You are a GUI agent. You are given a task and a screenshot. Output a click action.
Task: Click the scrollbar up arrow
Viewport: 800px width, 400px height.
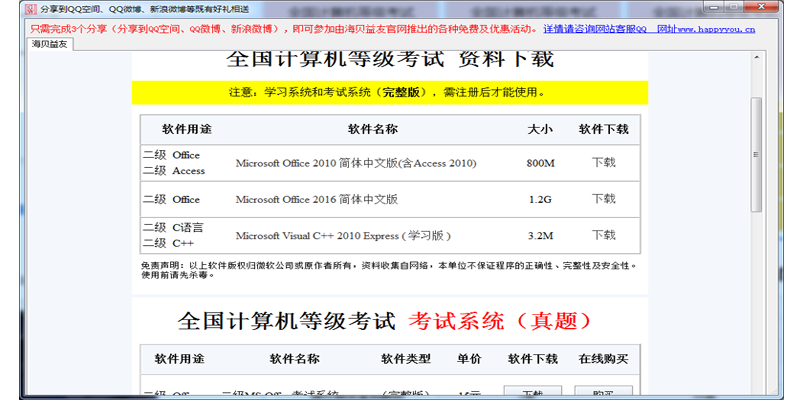coord(756,58)
